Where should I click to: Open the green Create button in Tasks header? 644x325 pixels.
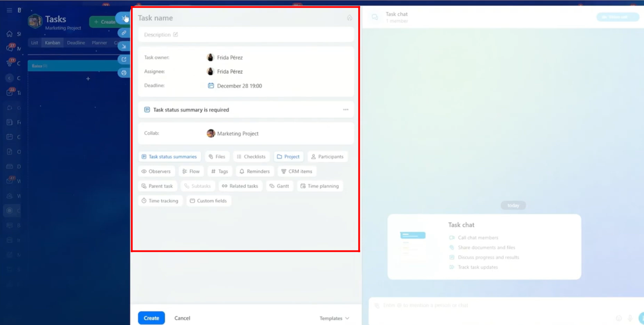point(104,22)
